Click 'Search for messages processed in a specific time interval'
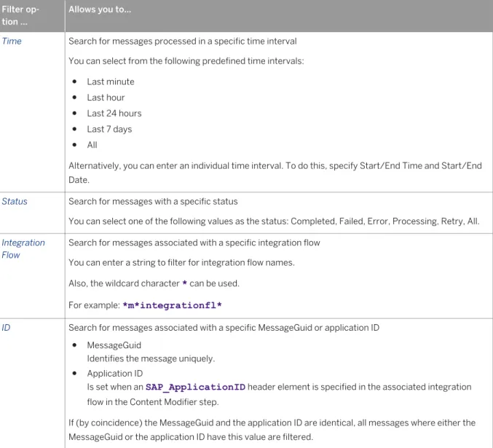 click(183, 42)
